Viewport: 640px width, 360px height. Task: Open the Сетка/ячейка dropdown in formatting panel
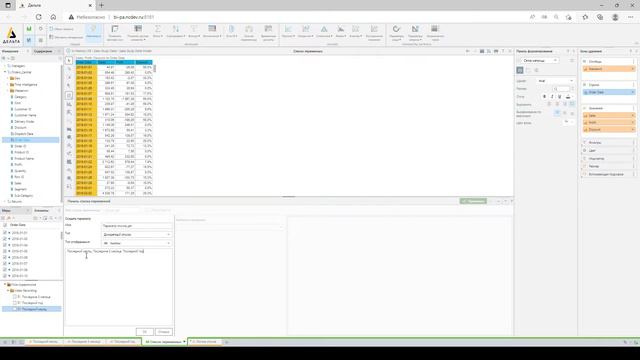pyautogui.click(x=540, y=60)
